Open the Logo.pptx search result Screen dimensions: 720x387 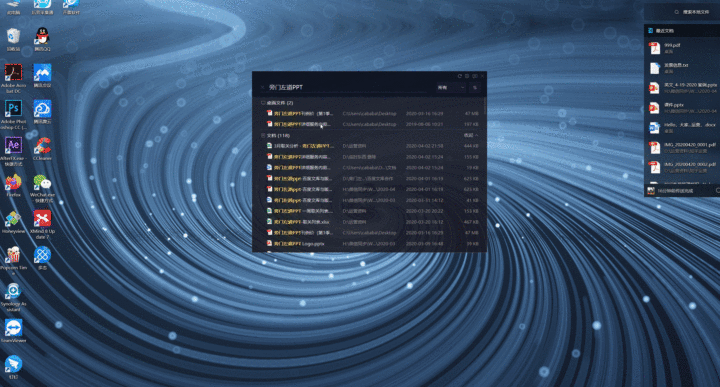point(372,243)
